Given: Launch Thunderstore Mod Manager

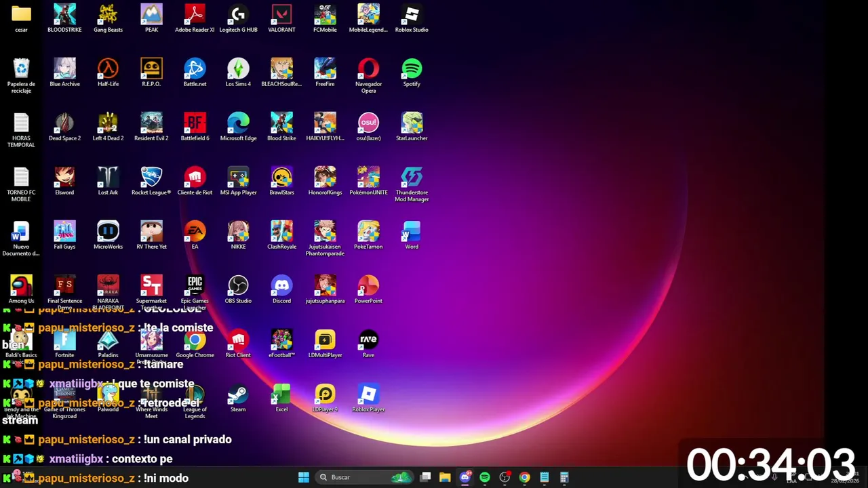Looking at the screenshot, I should pyautogui.click(x=412, y=184).
